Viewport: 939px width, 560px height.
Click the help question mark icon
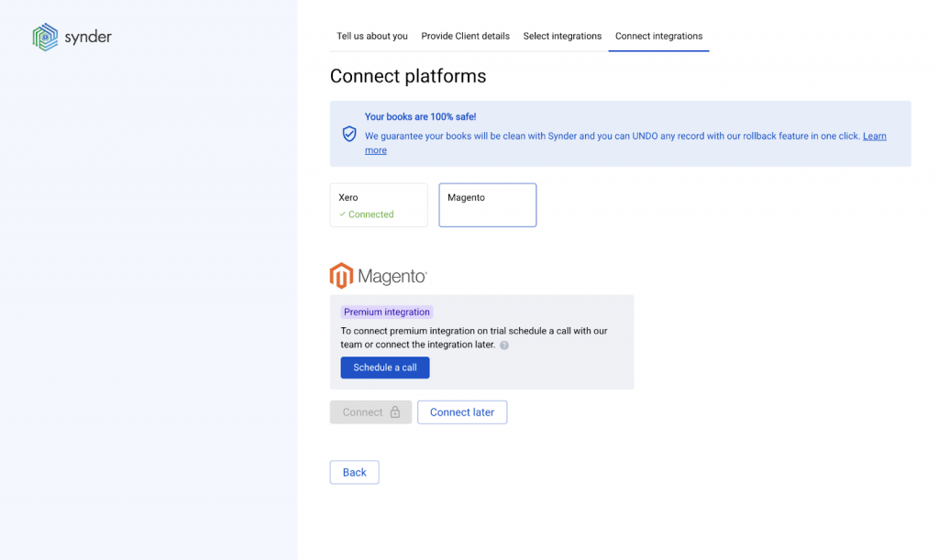coord(504,346)
